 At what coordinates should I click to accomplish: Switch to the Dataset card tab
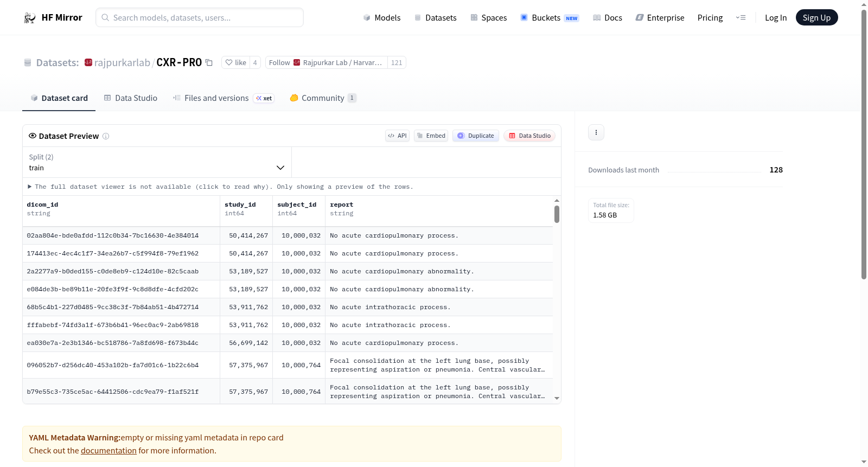[x=59, y=98]
